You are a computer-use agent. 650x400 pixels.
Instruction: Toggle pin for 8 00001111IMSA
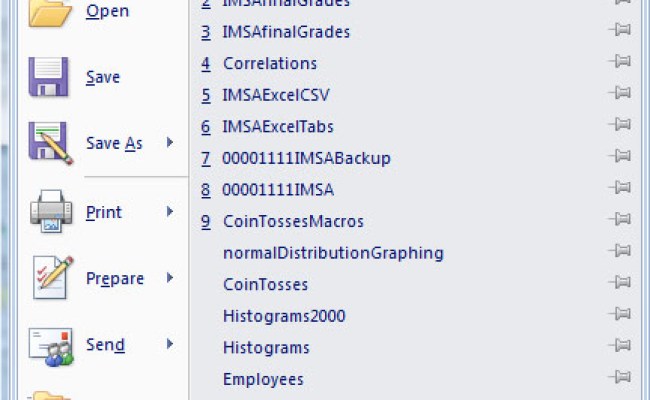(x=620, y=187)
